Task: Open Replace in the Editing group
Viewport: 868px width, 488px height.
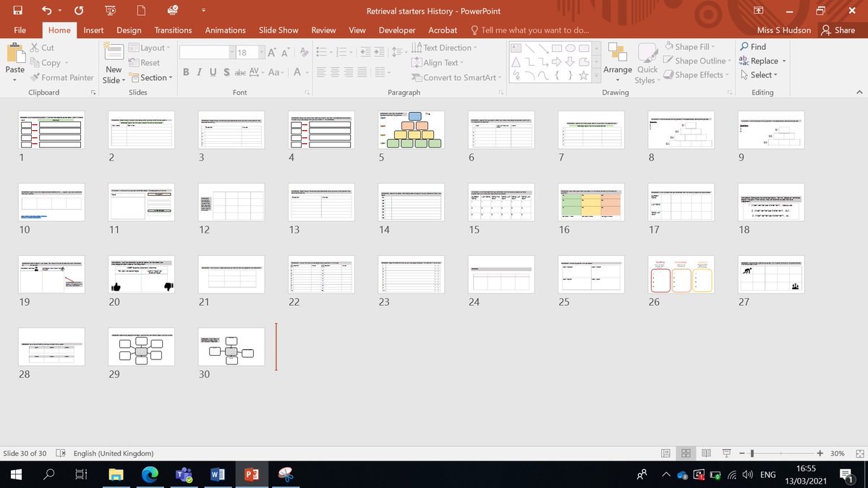Action: pos(762,61)
